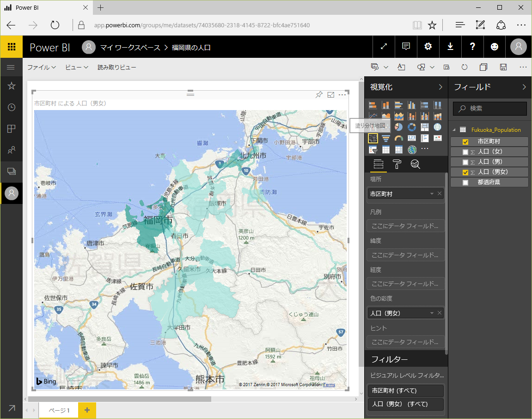Image resolution: width=532 pixels, height=419 pixels.
Task: Select the stacked column chart visual
Action: (386, 105)
